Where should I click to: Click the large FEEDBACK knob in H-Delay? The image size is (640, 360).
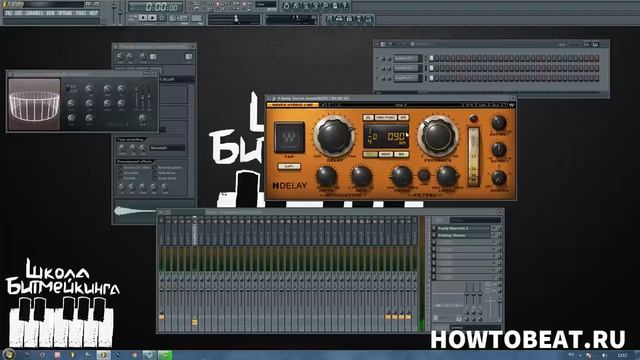(438, 136)
